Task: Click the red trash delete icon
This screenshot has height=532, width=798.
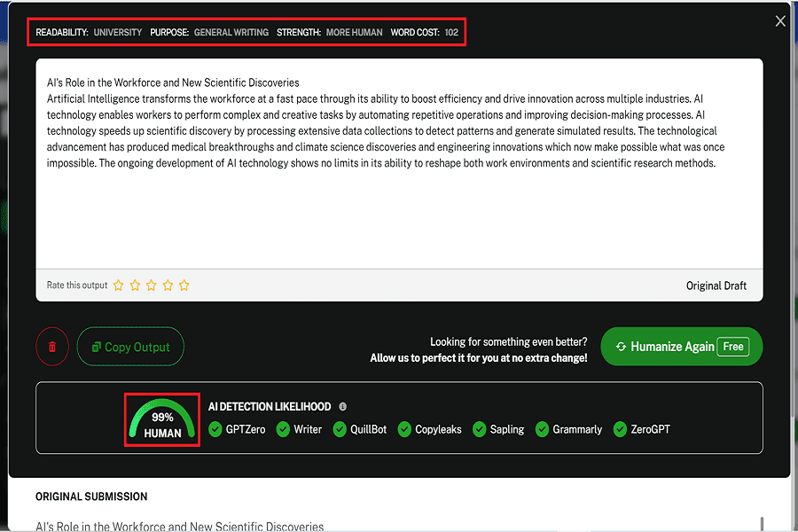Action: pos(52,347)
